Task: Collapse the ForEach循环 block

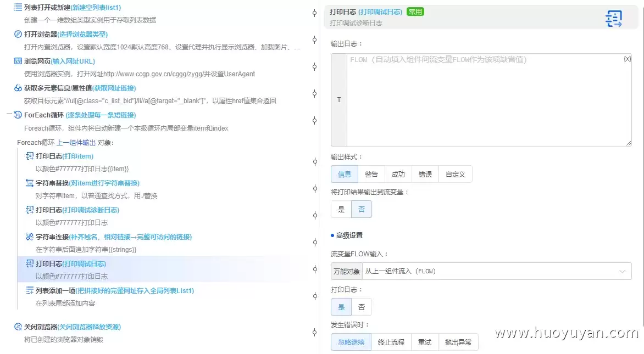Action: tap(9, 115)
